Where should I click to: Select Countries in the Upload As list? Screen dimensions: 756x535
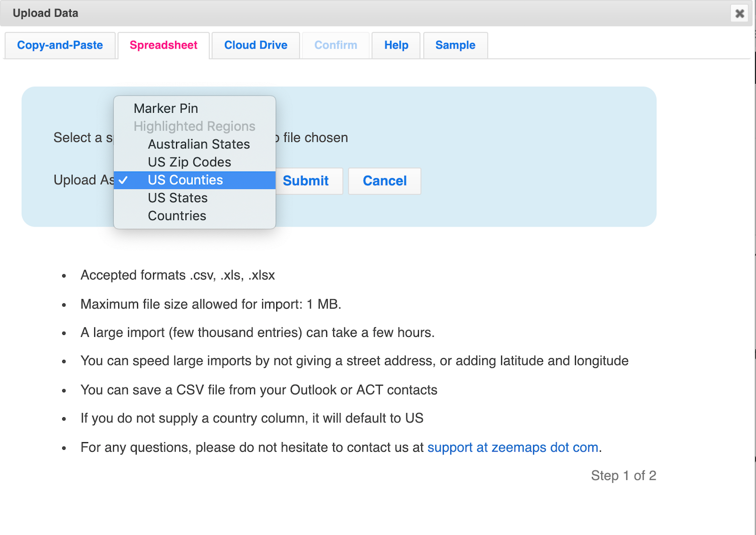click(177, 216)
